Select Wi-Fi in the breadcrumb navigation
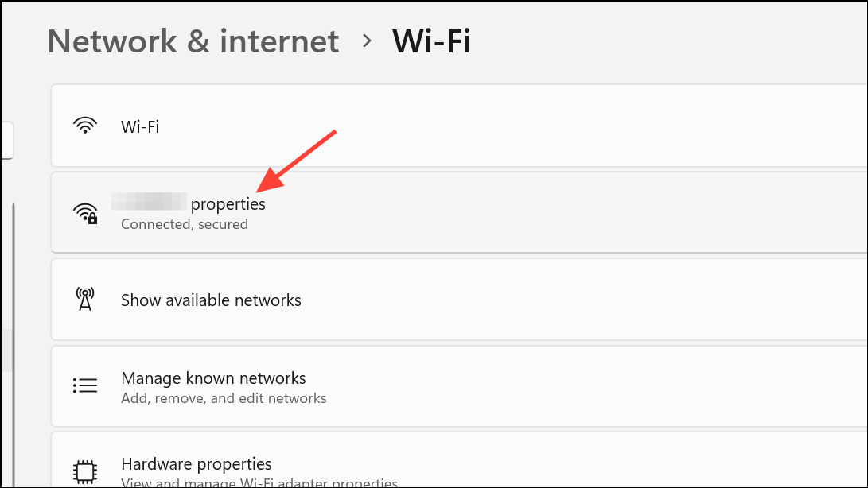The width and height of the screenshot is (868, 488). tap(431, 41)
